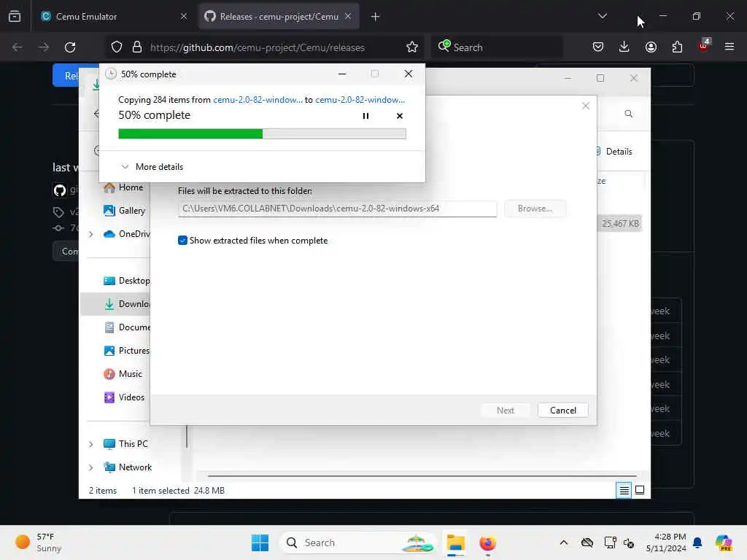Expand More details in copy dialog
Viewport: 747px width, 560px height.
(152, 167)
